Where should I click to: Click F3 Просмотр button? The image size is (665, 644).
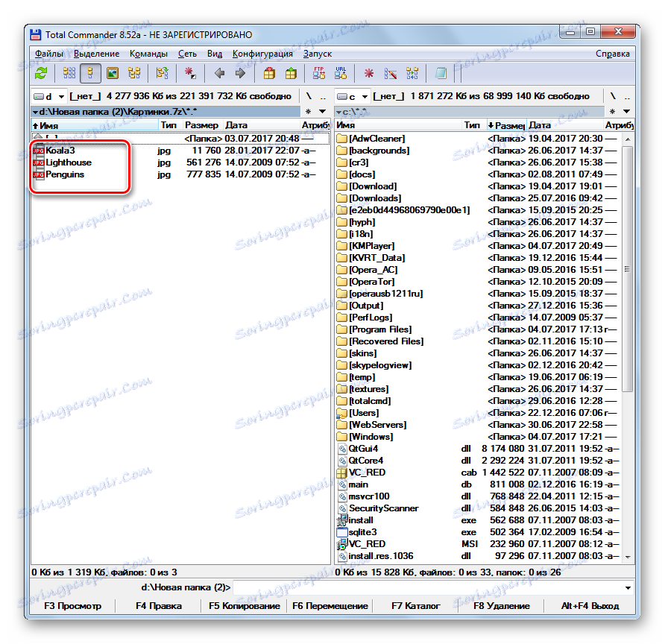pos(72,606)
